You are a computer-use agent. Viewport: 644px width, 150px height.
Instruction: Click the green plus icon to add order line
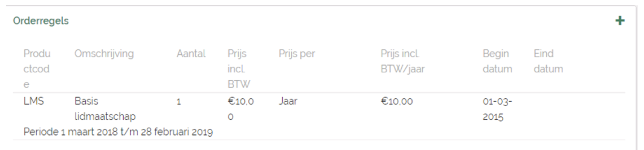[620, 21]
